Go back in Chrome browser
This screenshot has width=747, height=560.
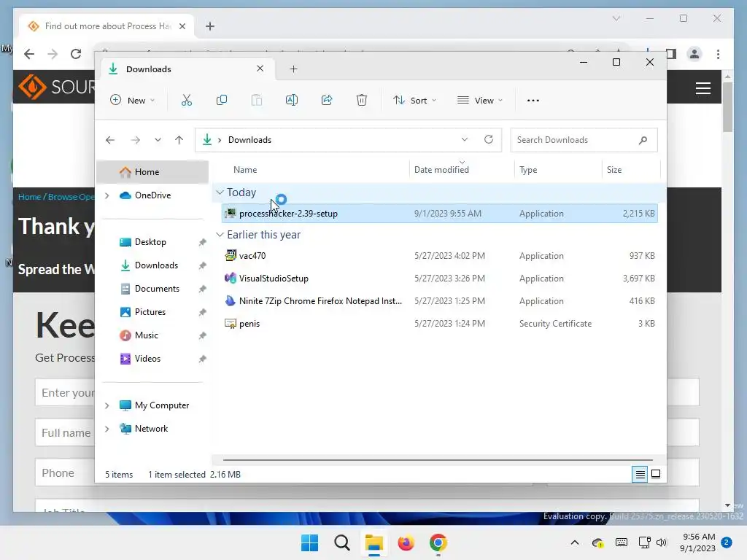click(x=29, y=54)
